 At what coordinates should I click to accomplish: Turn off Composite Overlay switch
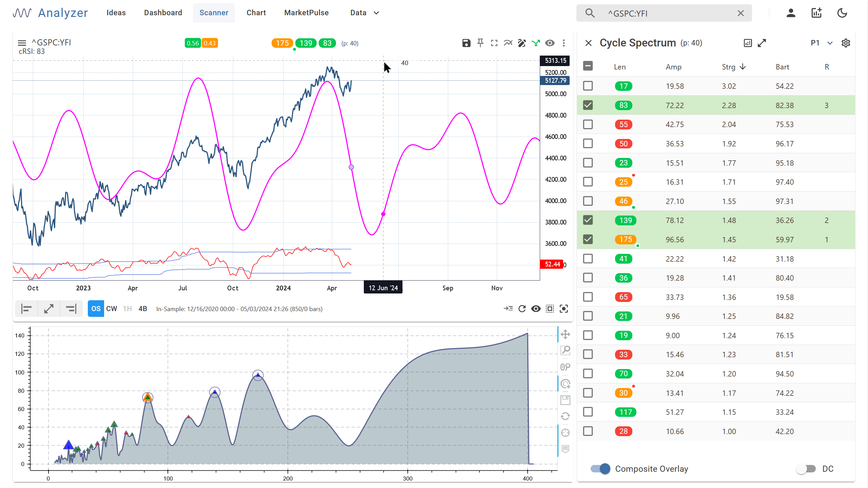tap(600, 469)
